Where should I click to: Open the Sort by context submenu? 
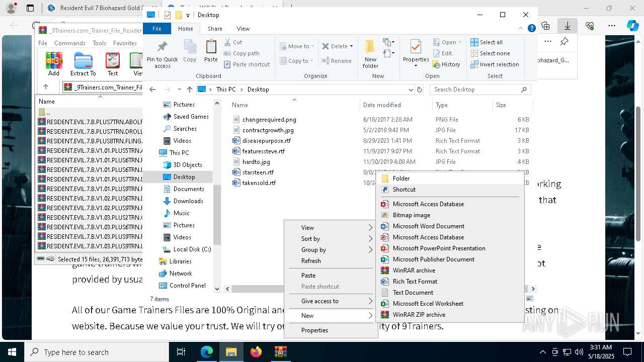pyautogui.click(x=331, y=239)
